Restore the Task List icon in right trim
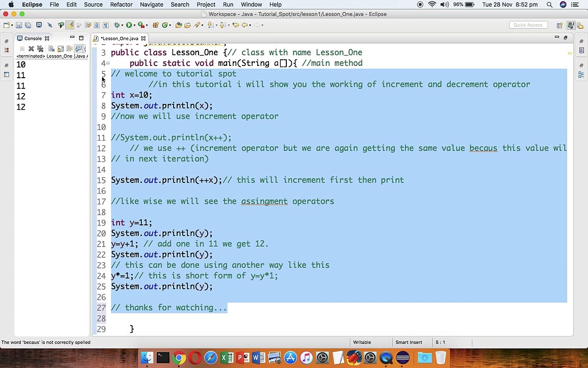Image resolution: width=588 pixels, height=368 pixels. pyautogui.click(x=581, y=50)
